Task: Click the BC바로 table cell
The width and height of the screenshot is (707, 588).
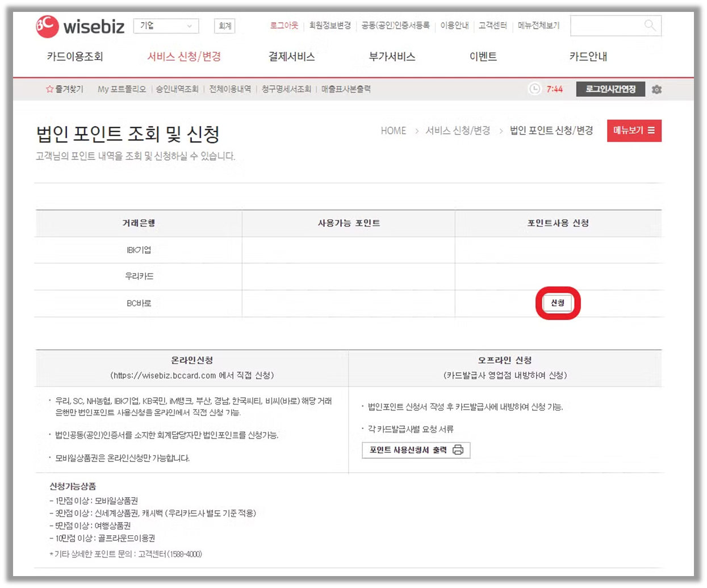Action: click(x=139, y=304)
